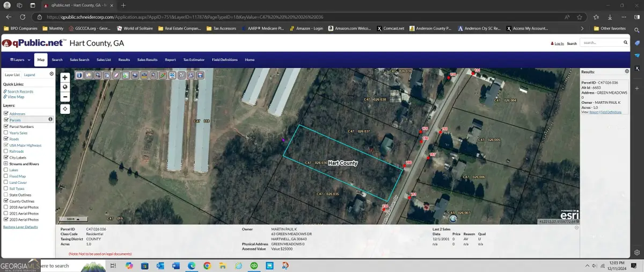644x272 pixels.
Task: Zoom in with the plus button
Action: tap(65, 77)
